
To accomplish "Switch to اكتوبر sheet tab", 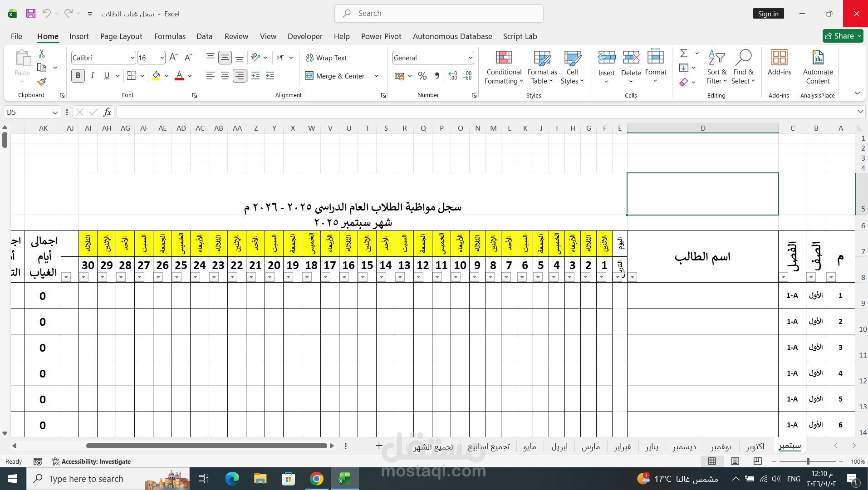I will [755, 446].
